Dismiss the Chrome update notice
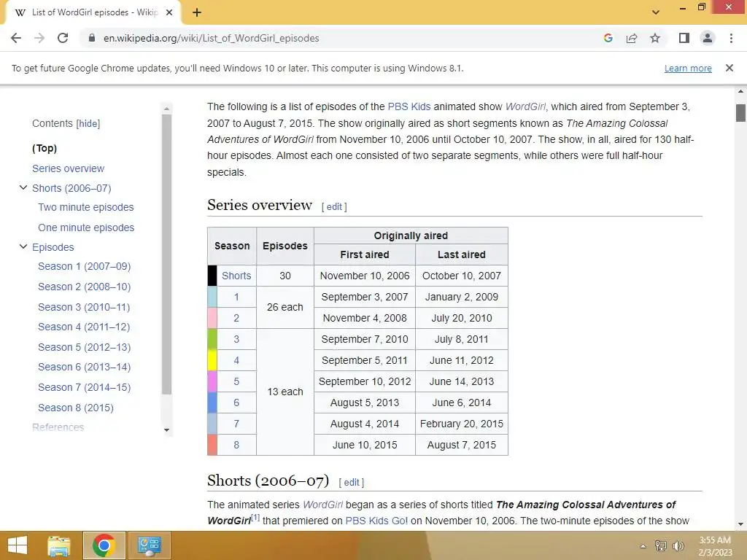Viewport: 747px width, 560px height. (729, 68)
